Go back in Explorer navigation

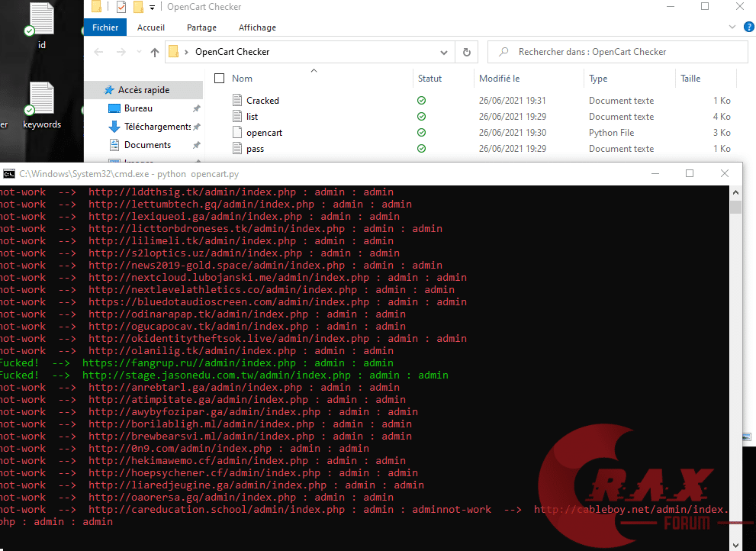click(x=99, y=52)
